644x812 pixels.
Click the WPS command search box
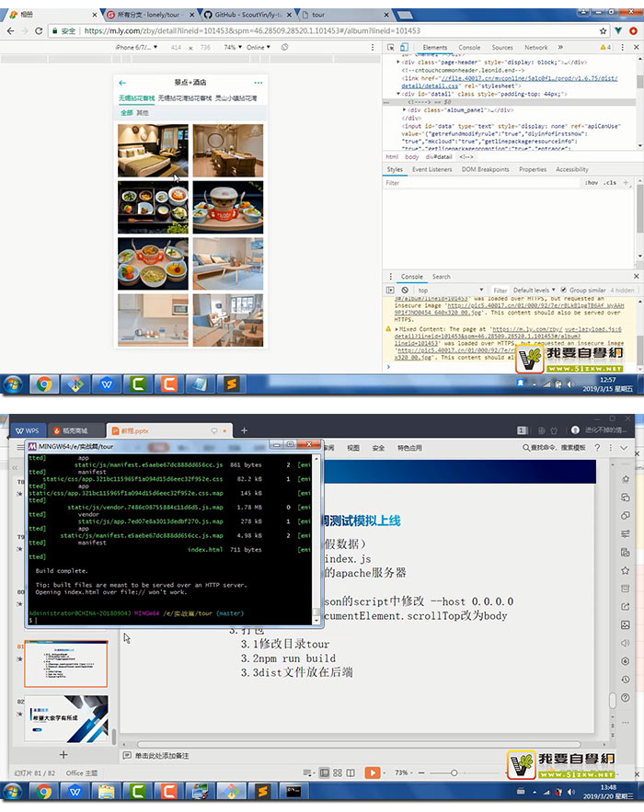(x=554, y=448)
